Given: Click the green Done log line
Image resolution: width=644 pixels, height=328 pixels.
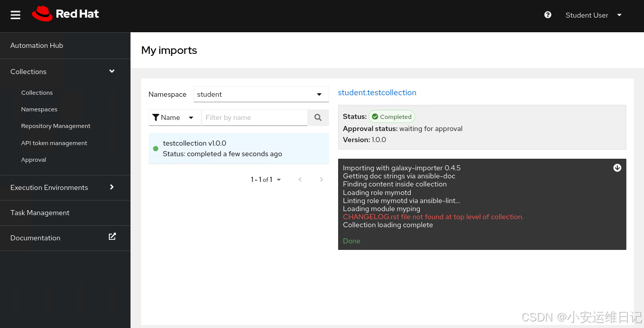Looking at the screenshot, I should 351,241.
